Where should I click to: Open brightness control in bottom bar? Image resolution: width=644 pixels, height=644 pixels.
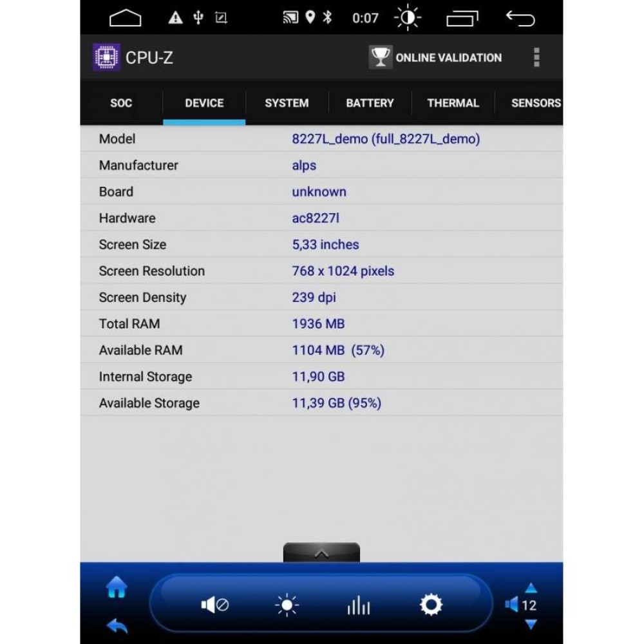click(x=287, y=605)
